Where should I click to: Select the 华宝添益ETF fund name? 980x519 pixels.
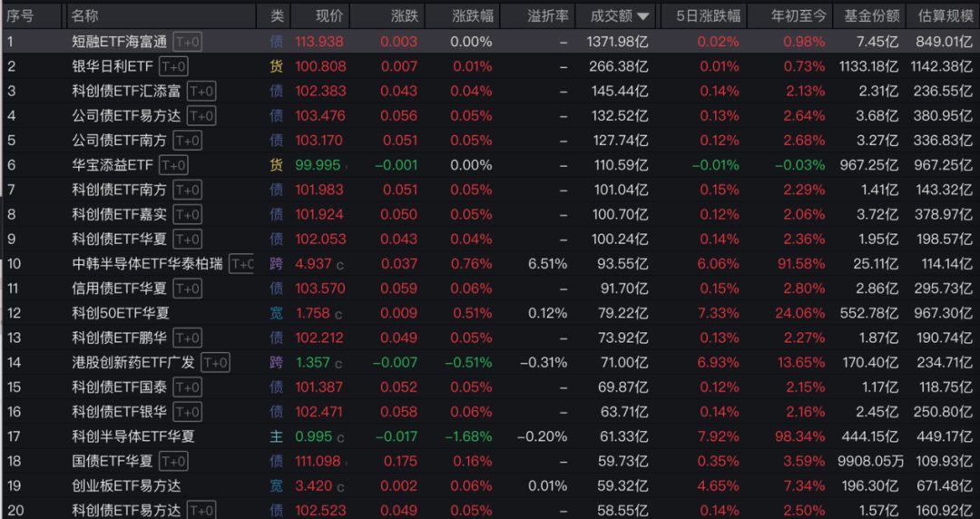[113, 165]
